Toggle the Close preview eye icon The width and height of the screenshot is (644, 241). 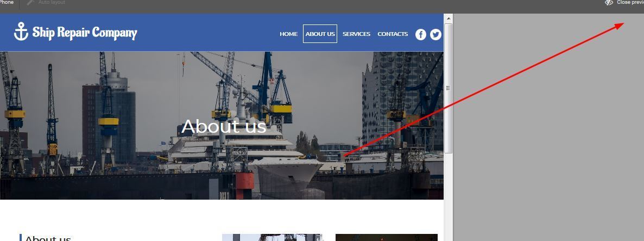click(609, 3)
